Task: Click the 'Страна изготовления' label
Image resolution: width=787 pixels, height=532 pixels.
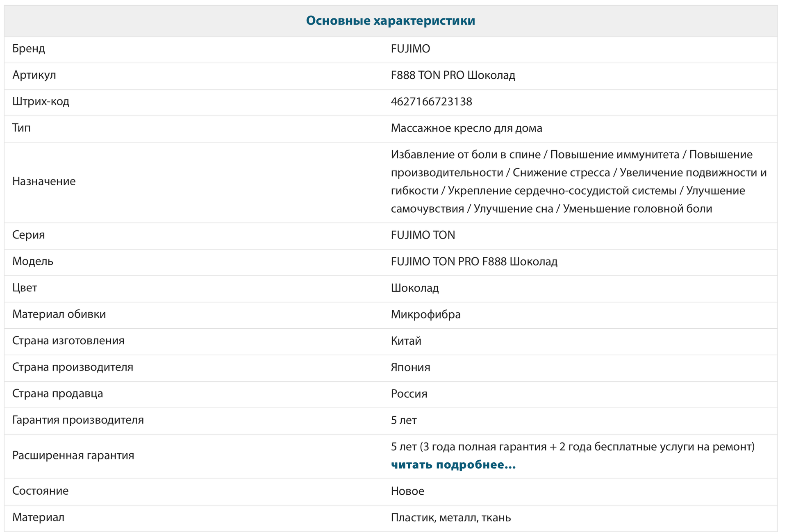Action: tap(68, 341)
